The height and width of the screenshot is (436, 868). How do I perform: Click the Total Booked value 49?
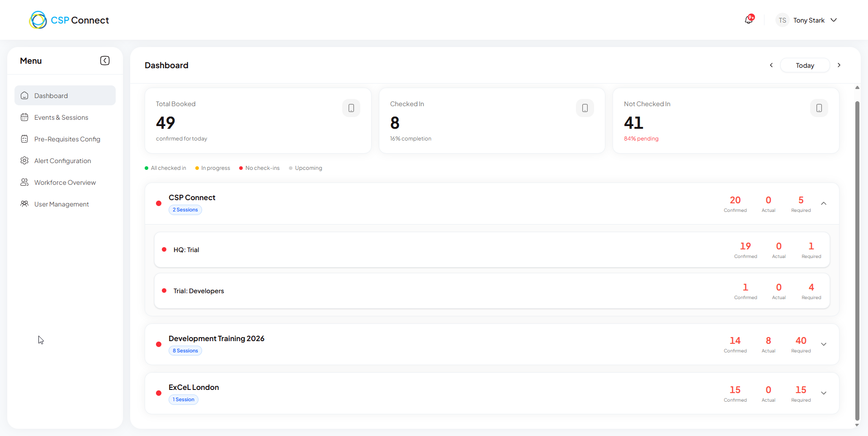165,122
